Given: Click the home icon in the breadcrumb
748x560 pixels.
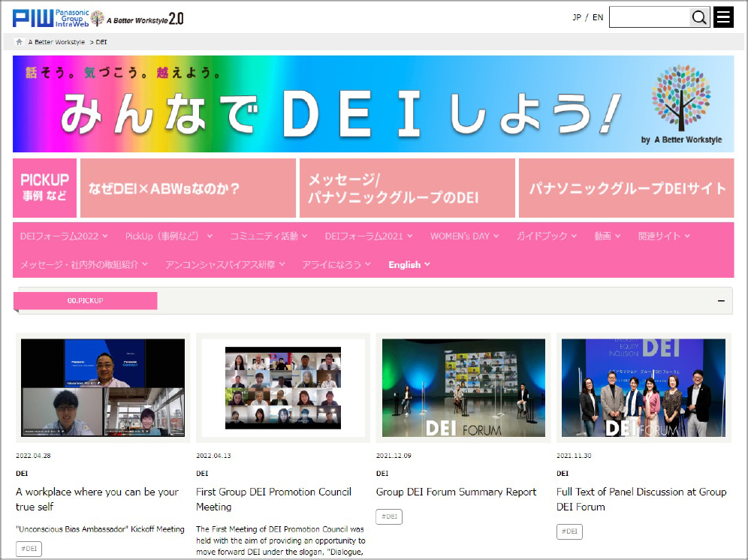Looking at the screenshot, I should point(19,42).
